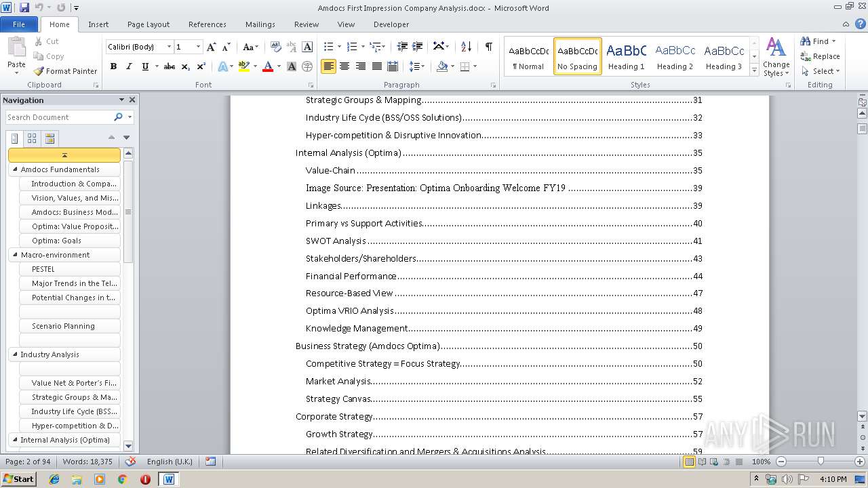868x488 pixels.
Task: Switch to the Review tab
Action: point(307,24)
